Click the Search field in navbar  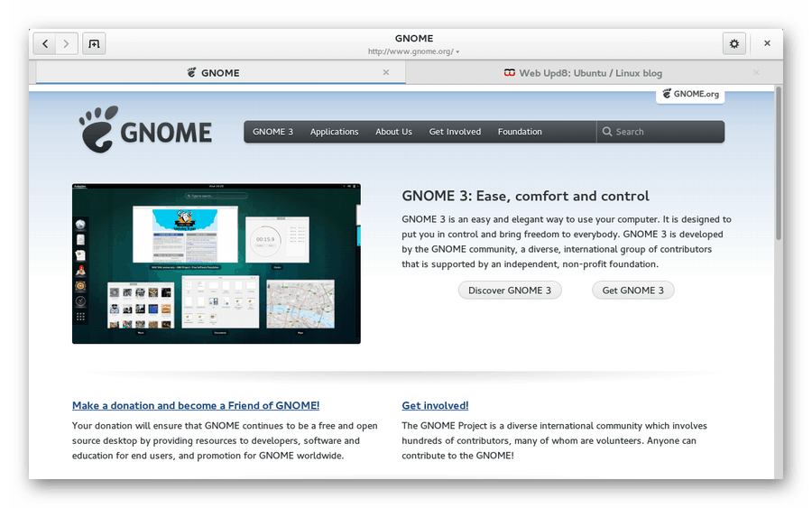(660, 132)
